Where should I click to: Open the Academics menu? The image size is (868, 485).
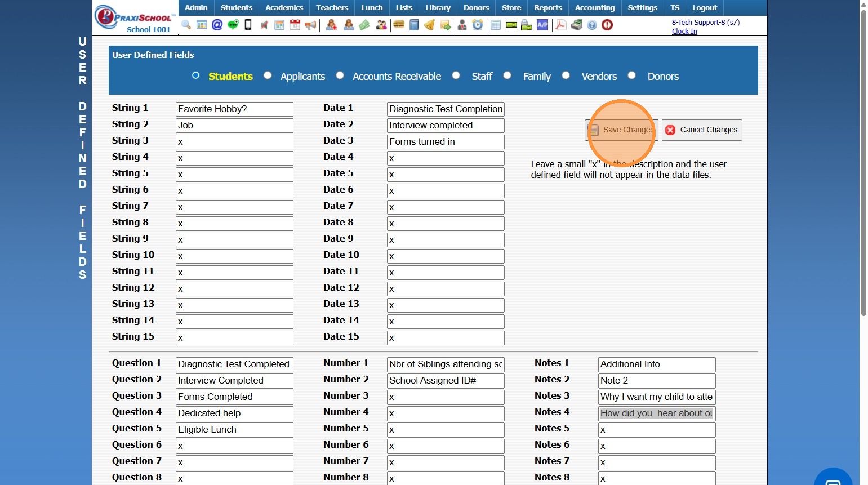pyautogui.click(x=284, y=8)
